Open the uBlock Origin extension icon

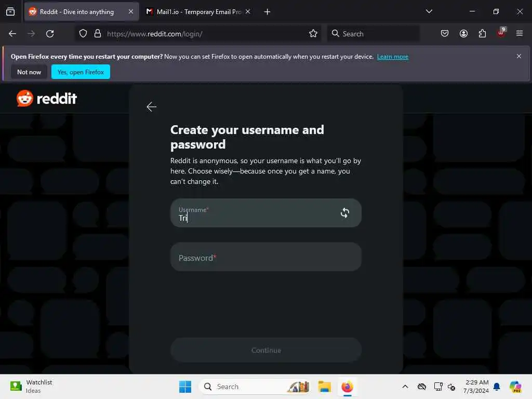click(501, 33)
